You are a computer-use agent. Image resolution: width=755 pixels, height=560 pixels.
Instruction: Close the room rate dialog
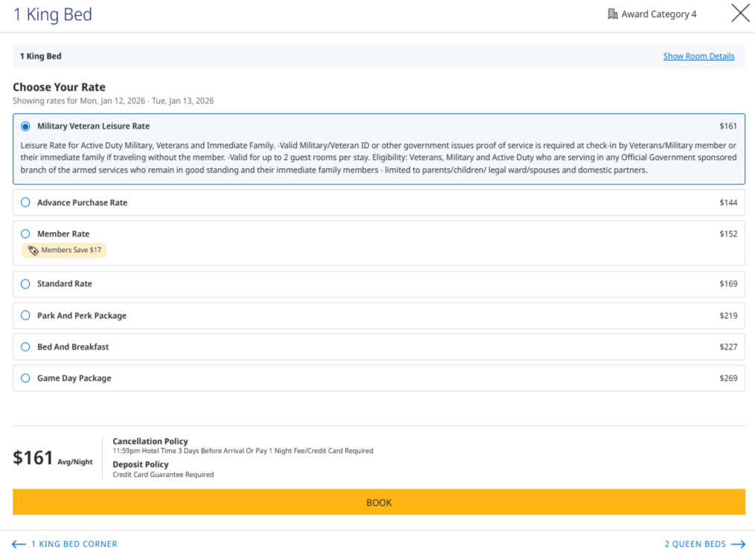[740, 13]
